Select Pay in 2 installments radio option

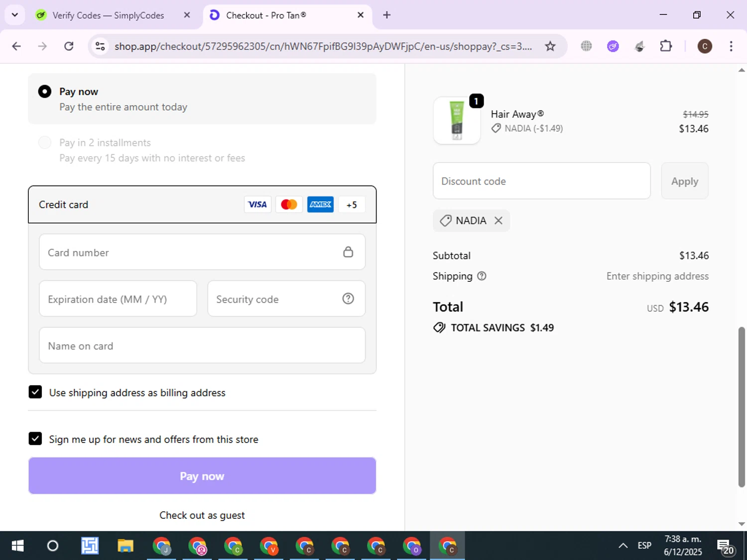point(45,143)
